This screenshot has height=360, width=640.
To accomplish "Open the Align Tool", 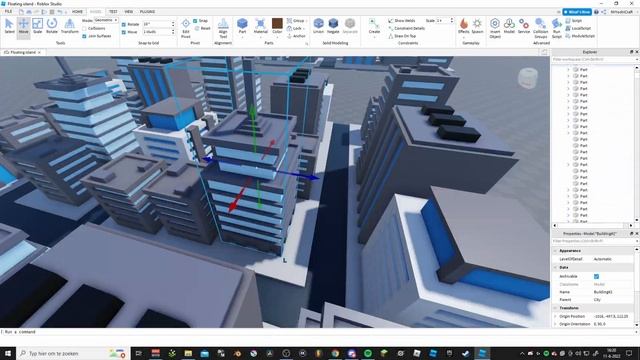I will pyautogui.click(x=223, y=28).
